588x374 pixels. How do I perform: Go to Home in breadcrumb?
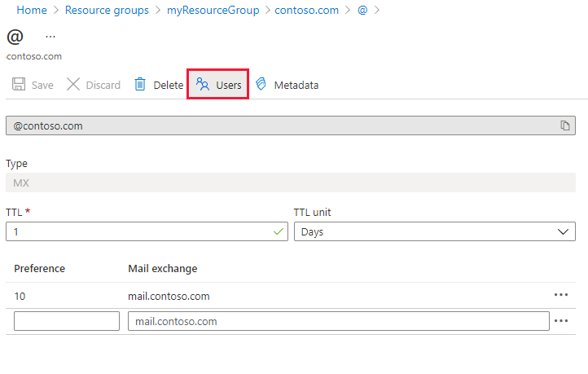click(32, 11)
